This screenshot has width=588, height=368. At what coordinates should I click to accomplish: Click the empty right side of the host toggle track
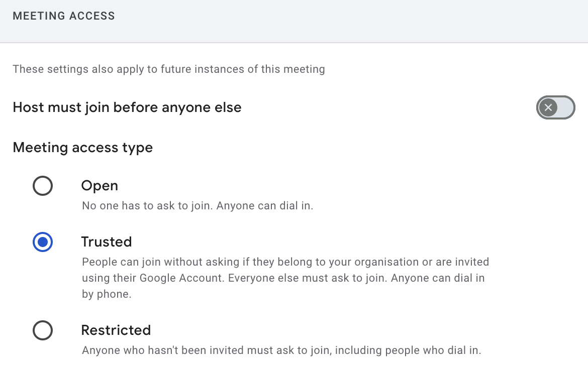click(566, 107)
